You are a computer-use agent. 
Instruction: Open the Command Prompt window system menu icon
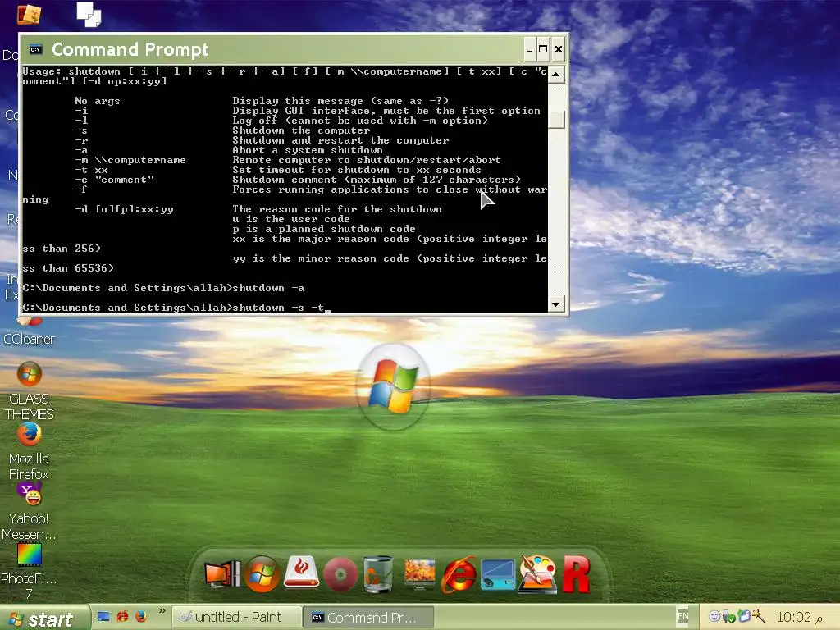pos(35,50)
